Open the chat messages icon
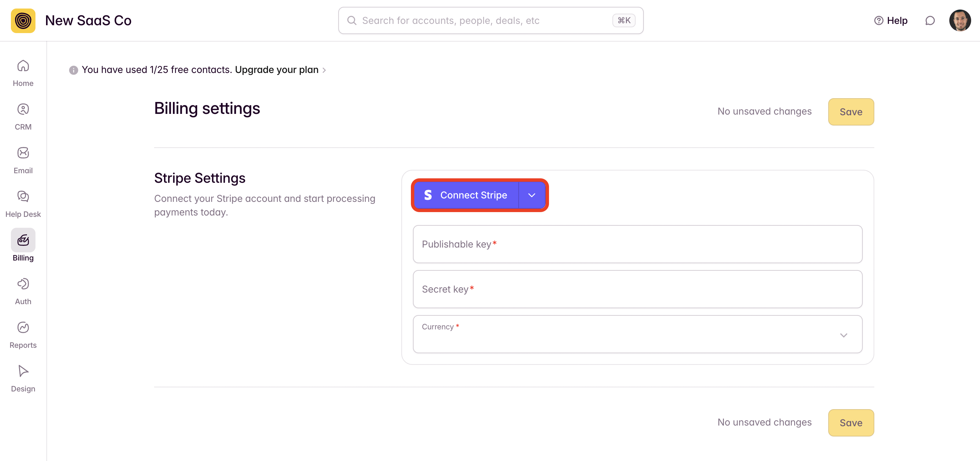 pos(930,20)
